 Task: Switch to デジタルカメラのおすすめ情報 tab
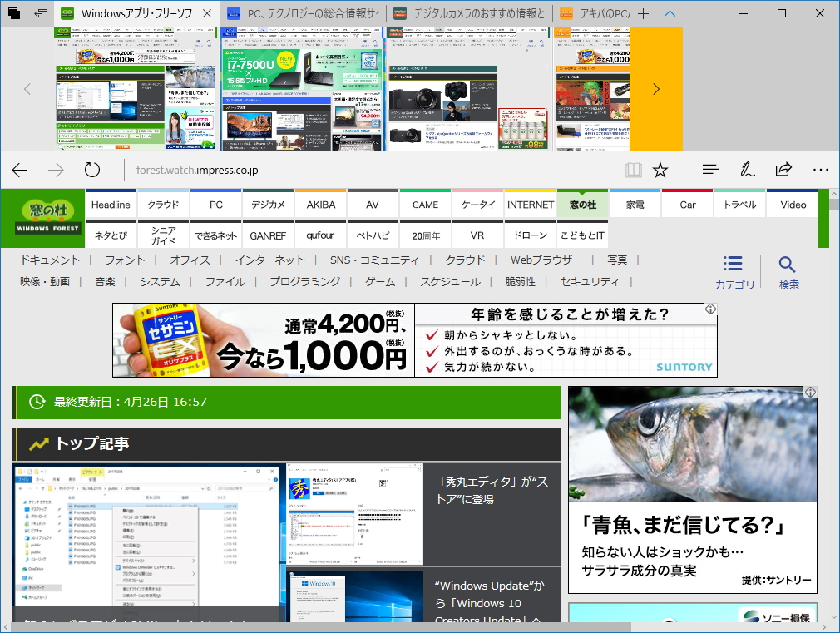tap(469, 14)
